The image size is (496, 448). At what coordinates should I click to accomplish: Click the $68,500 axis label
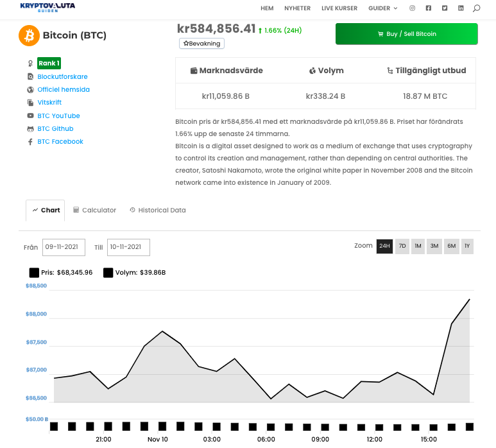click(x=36, y=286)
